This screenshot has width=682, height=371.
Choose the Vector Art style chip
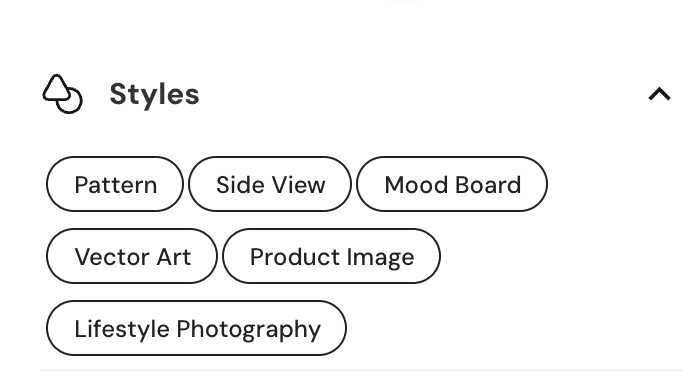(x=132, y=256)
